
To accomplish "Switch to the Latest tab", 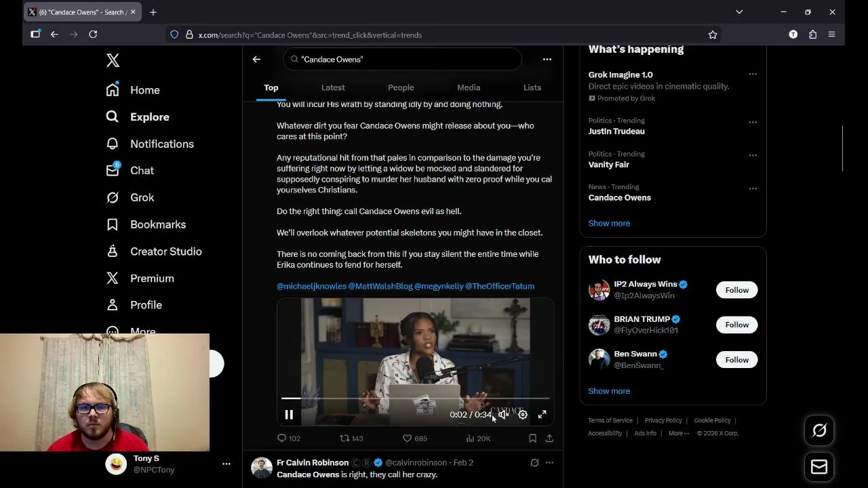I will tap(333, 87).
